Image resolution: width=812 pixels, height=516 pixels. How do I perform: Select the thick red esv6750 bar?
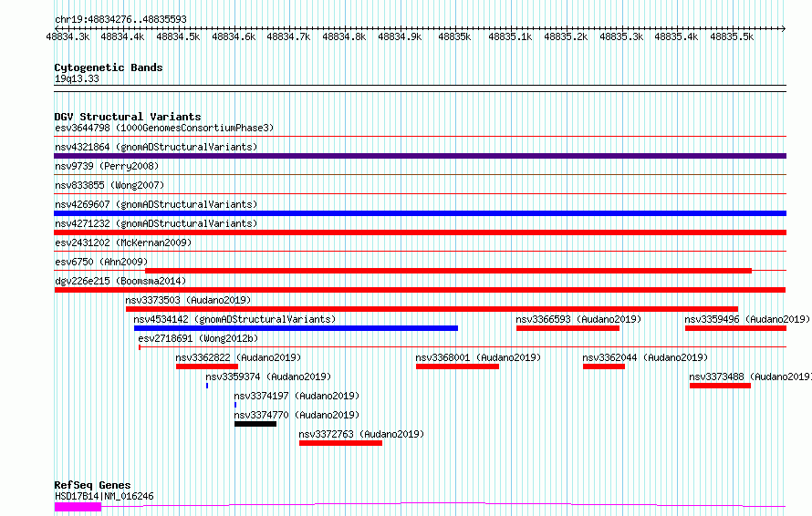click(x=449, y=271)
